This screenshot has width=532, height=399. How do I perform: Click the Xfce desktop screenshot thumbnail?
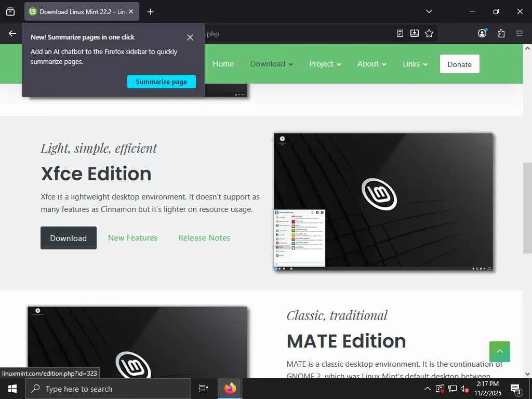tap(383, 202)
